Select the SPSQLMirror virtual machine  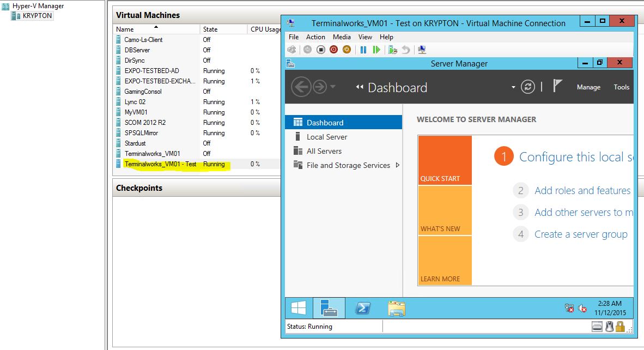141,133
